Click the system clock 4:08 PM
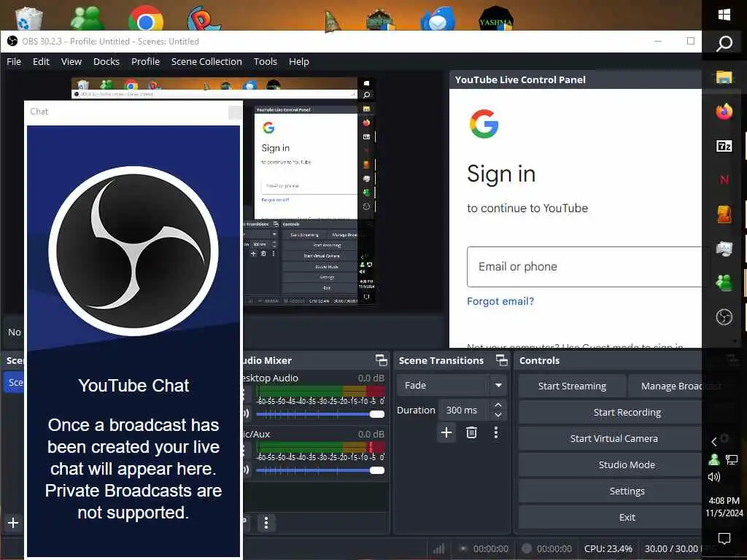Screen dimensions: 747x560 724,500
